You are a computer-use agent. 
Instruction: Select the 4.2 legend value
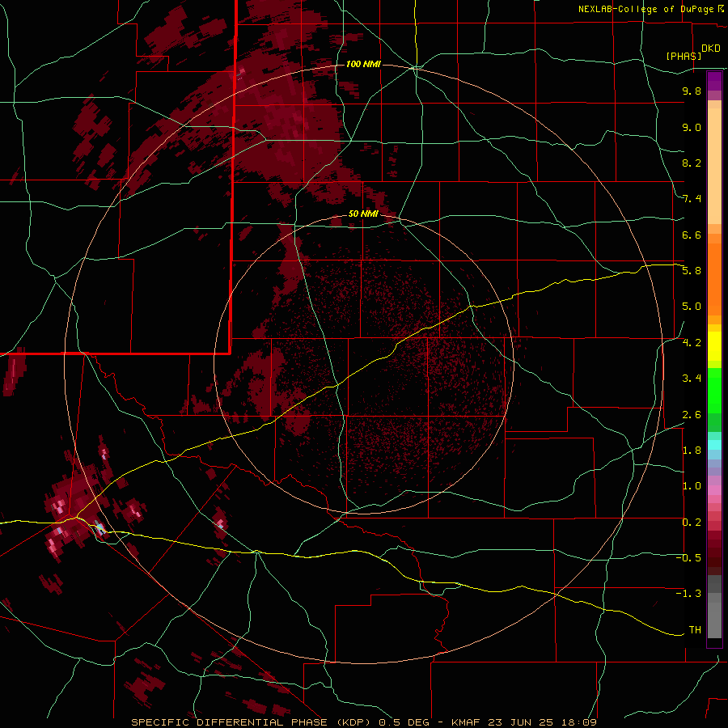[x=692, y=343]
